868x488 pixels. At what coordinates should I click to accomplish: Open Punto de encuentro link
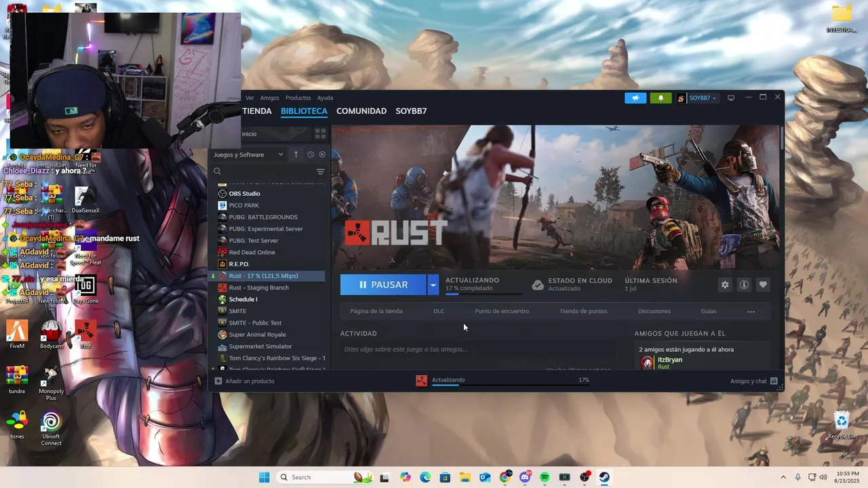click(502, 311)
